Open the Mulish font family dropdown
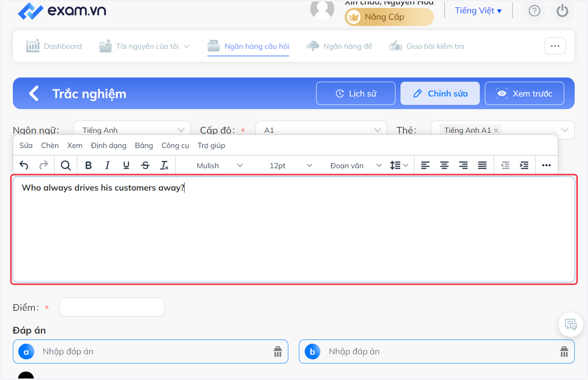The height and width of the screenshot is (380, 588). click(x=220, y=165)
